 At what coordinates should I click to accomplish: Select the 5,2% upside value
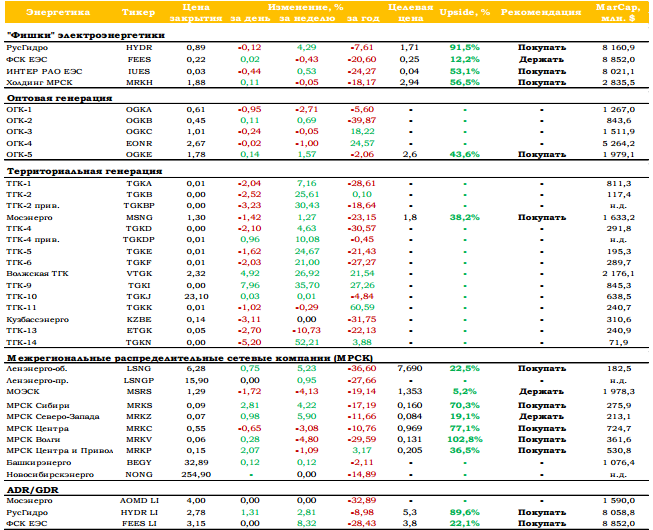tap(465, 391)
